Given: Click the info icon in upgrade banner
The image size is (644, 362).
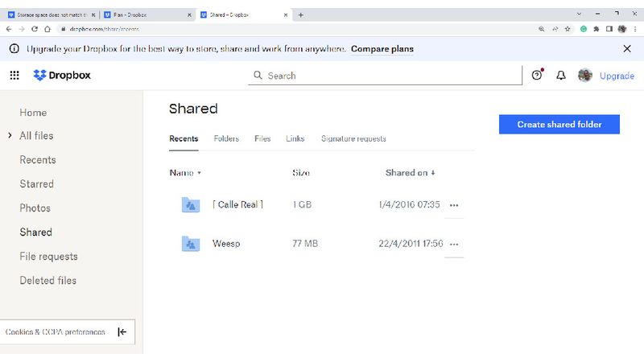Looking at the screenshot, I should pyautogui.click(x=14, y=48).
